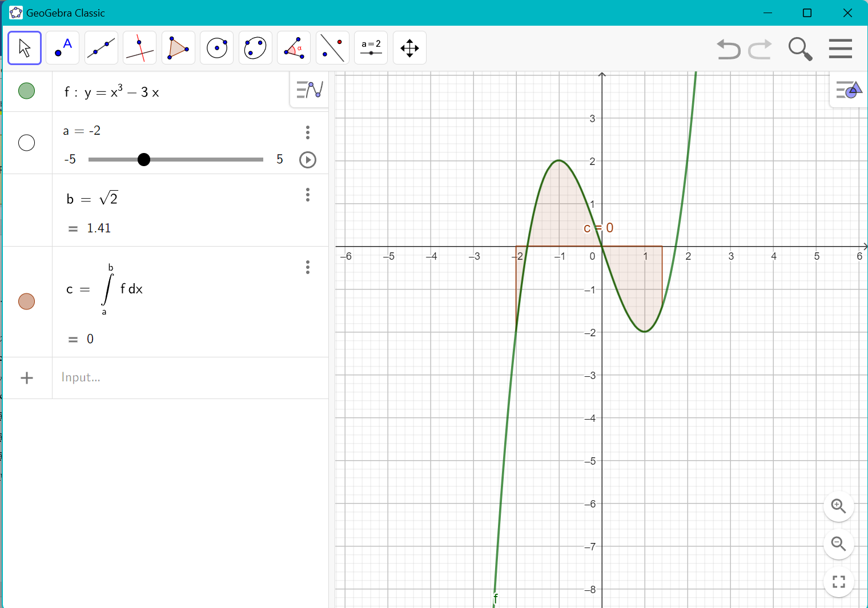Click slider maximum value 5

(x=280, y=159)
